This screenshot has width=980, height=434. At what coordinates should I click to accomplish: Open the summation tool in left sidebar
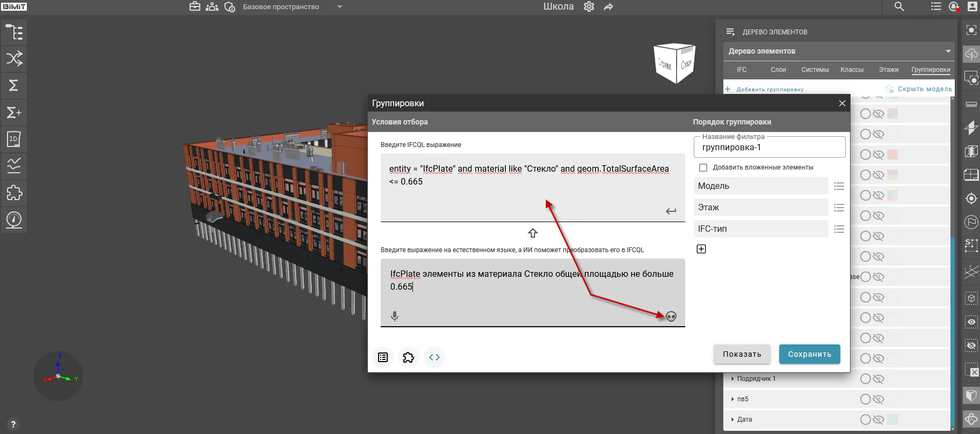coord(14,85)
